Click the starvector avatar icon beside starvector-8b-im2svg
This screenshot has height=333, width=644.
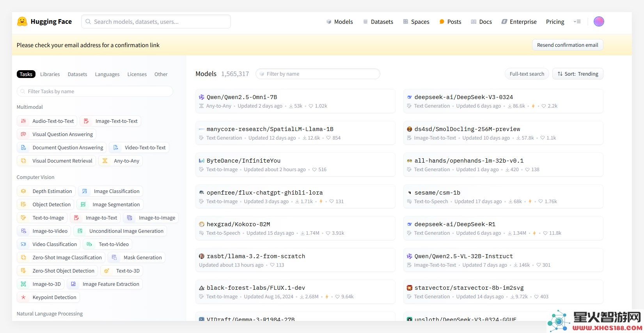pyautogui.click(x=410, y=288)
